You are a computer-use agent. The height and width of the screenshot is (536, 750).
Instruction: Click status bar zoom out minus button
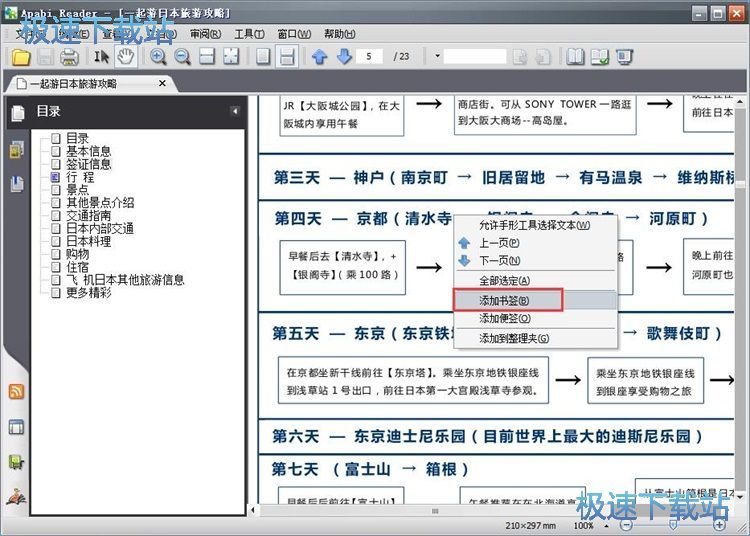[x=626, y=525]
